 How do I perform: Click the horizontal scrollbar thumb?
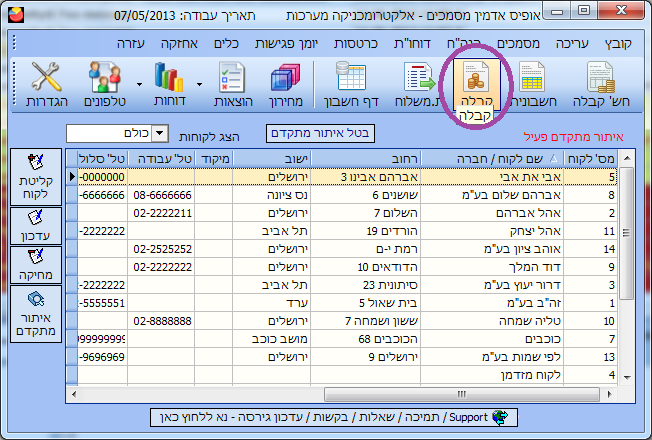(462, 394)
